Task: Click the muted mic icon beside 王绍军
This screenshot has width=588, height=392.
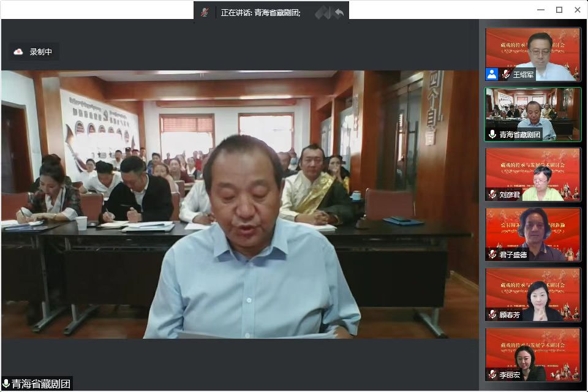Action: (x=506, y=74)
